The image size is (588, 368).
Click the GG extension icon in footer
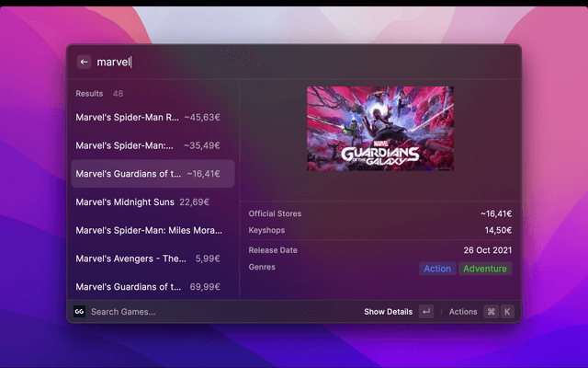pyautogui.click(x=80, y=312)
